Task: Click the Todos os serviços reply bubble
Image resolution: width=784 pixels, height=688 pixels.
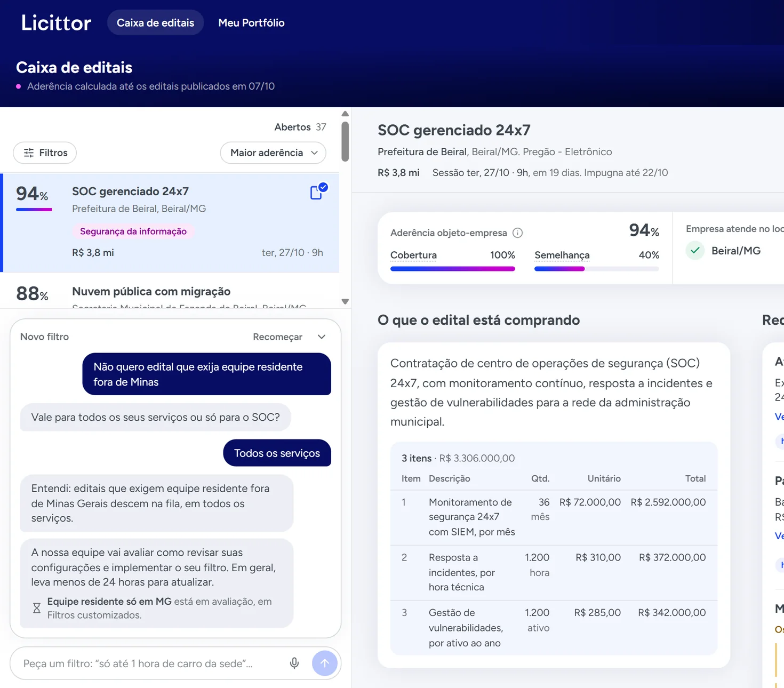Action: (277, 453)
